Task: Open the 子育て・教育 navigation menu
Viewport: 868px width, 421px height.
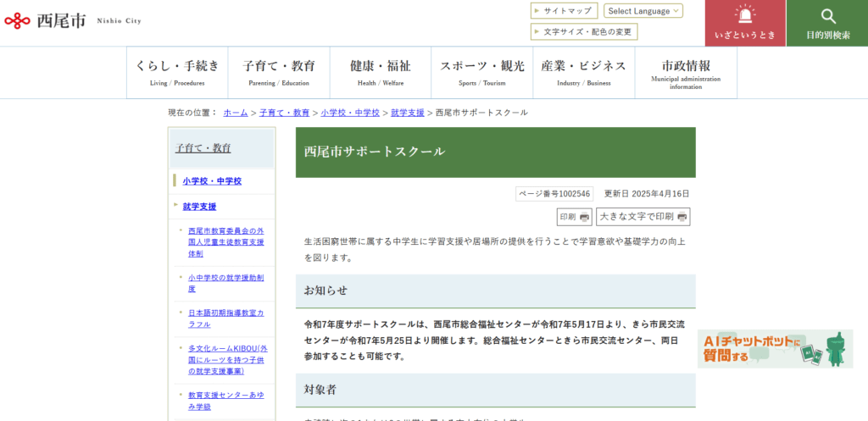Action: (279, 72)
